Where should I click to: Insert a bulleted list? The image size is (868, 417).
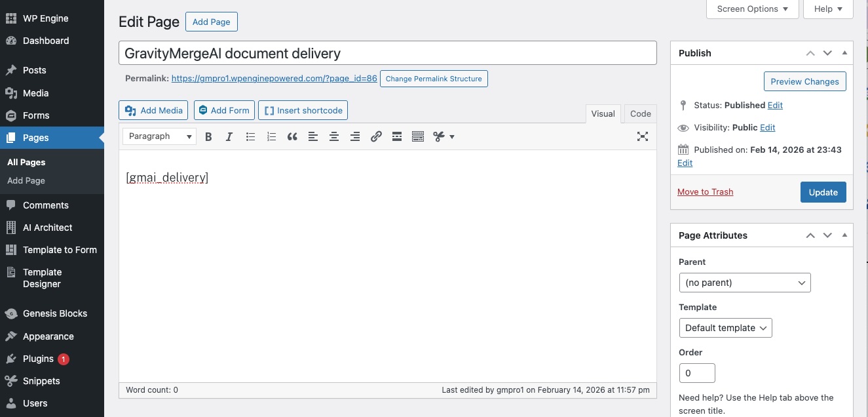tap(250, 137)
